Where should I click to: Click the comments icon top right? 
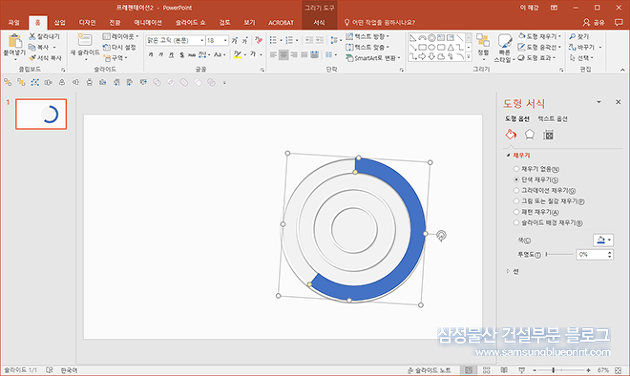(x=619, y=22)
